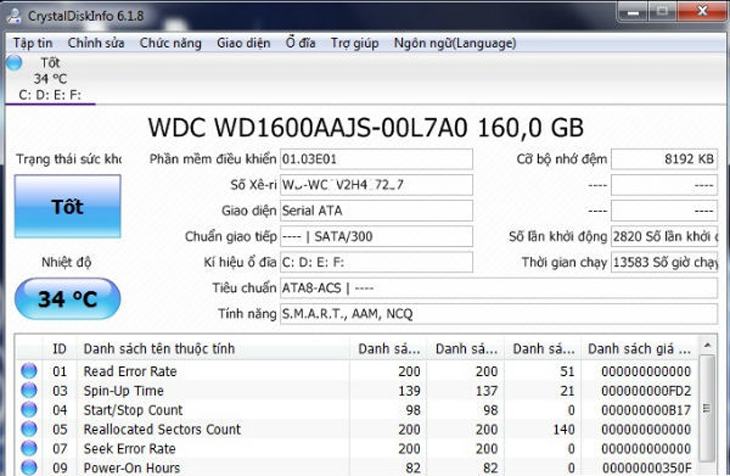Click the Danh sách giá ... column header
The width and height of the screenshot is (730, 476).
point(639,348)
